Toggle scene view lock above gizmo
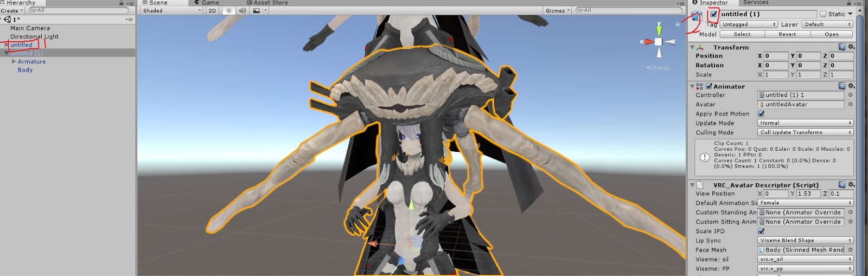This screenshot has width=868, height=276. coord(678,23)
